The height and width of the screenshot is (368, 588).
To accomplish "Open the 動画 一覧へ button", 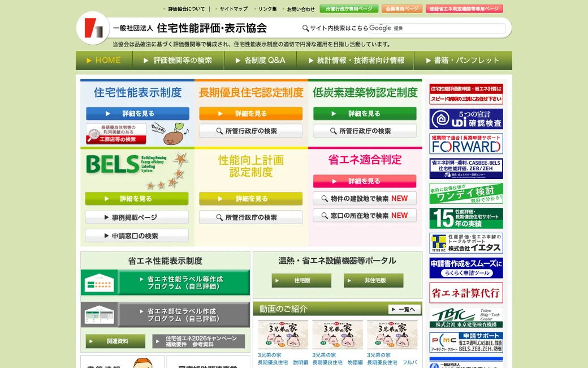I will tap(405, 310).
